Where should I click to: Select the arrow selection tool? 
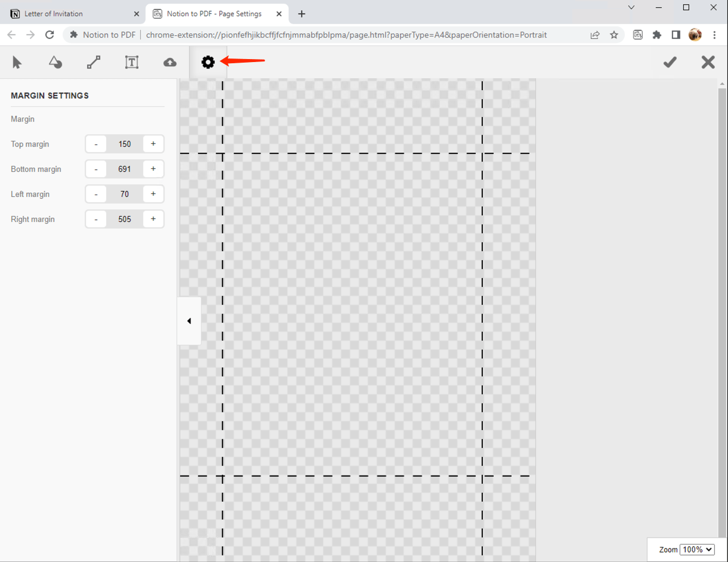[x=17, y=62]
